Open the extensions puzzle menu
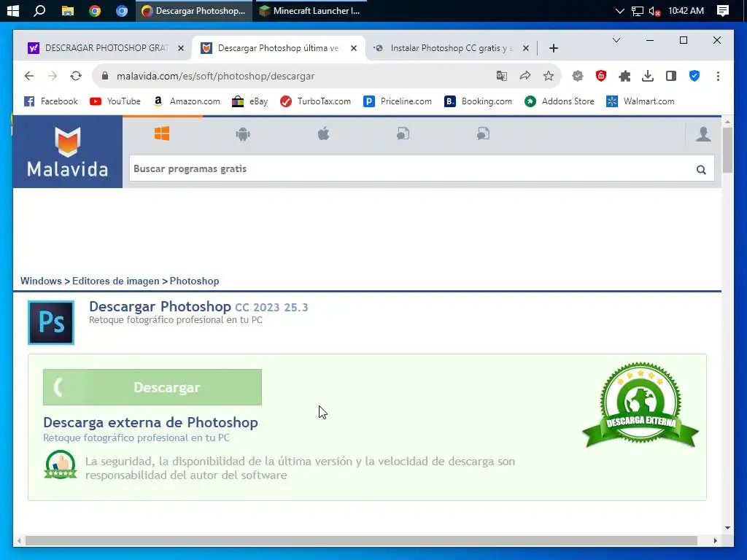The width and height of the screenshot is (747, 560). pyautogui.click(x=624, y=76)
